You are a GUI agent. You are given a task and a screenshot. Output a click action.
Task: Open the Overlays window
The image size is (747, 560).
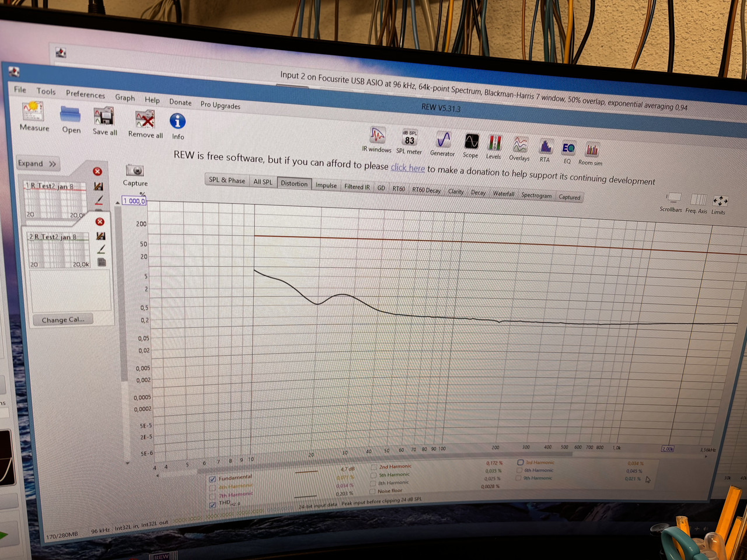pyautogui.click(x=520, y=144)
